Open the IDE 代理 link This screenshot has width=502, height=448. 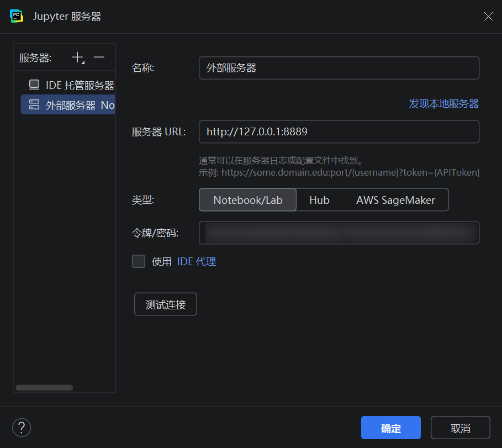click(197, 262)
